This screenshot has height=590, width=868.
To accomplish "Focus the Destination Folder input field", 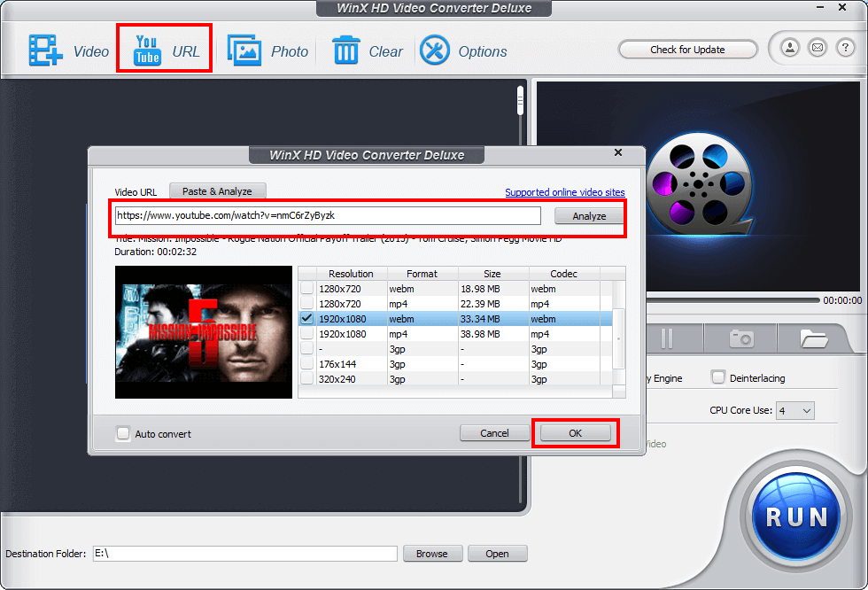I will [x=244, y=554].
